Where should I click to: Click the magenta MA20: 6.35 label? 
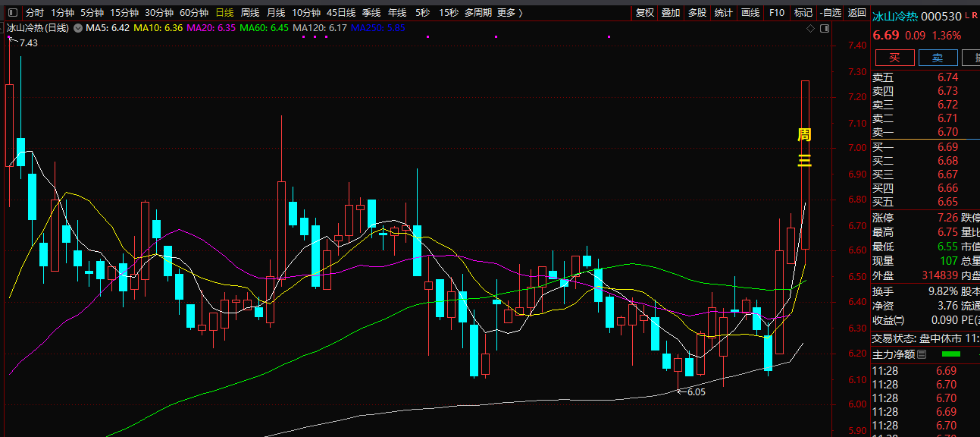pyautogui.click(x=211, y=28)
